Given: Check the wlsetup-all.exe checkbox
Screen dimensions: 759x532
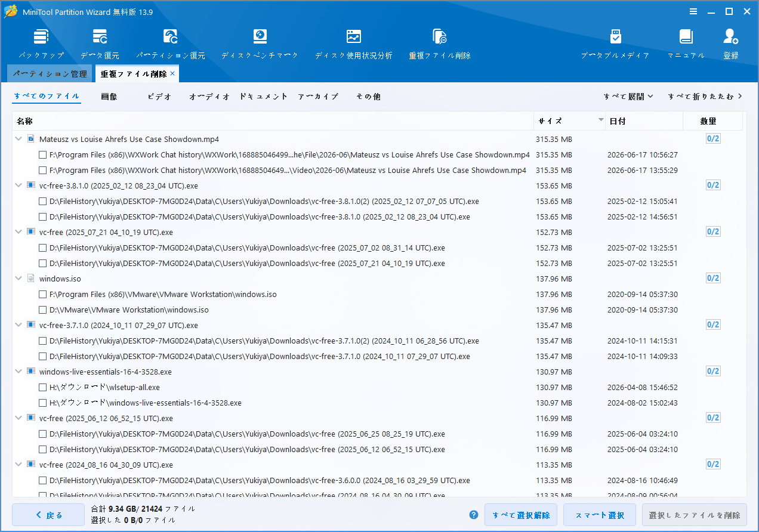Looking at the screenshot, I should point(42,387).
